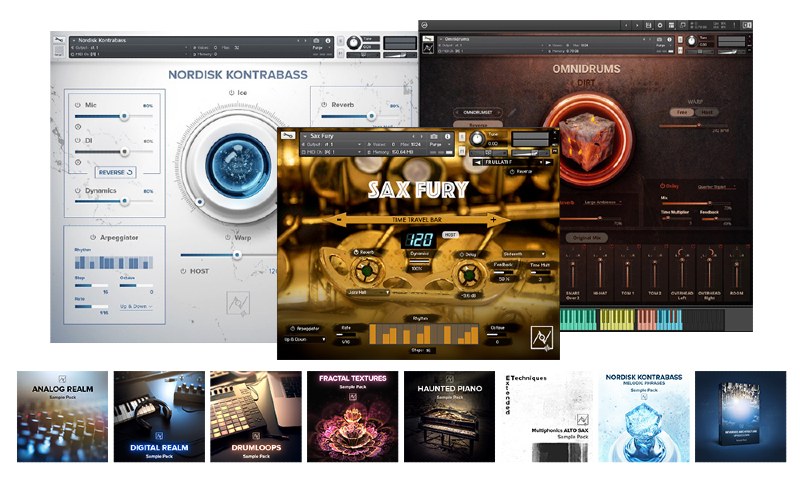
Task: Open the Jazz Hall reverb dropdown in Sax Fury
Action: point(368,293)
